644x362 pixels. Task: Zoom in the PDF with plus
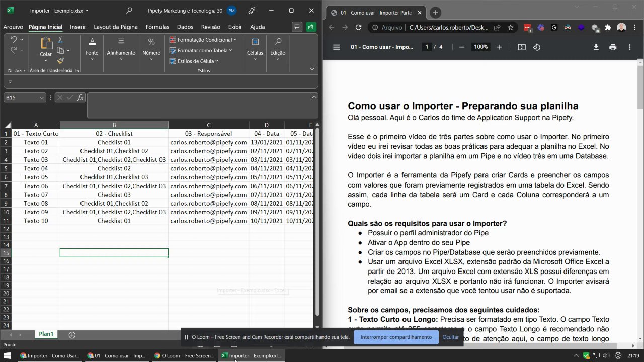coord(500,47)
